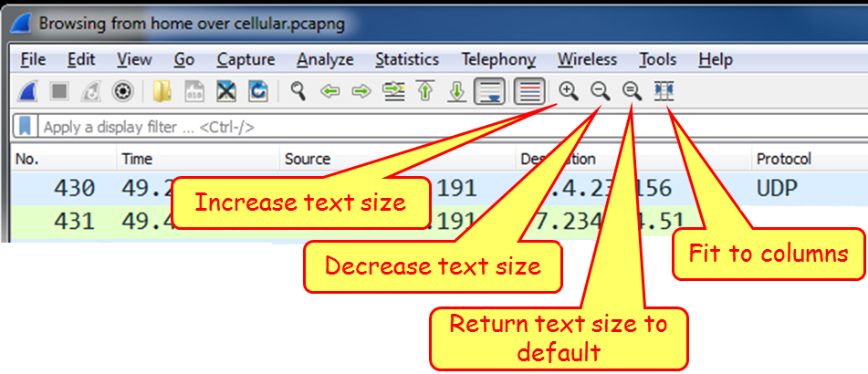Open the Edit menu
Image resolution: width=868 pixels, height=374 pixels.
[x=81, y=59]
